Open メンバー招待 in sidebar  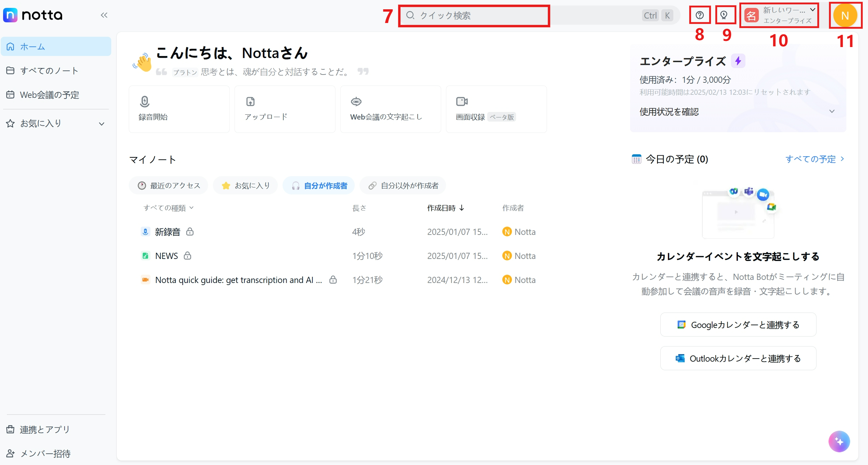tap(56, 454)
